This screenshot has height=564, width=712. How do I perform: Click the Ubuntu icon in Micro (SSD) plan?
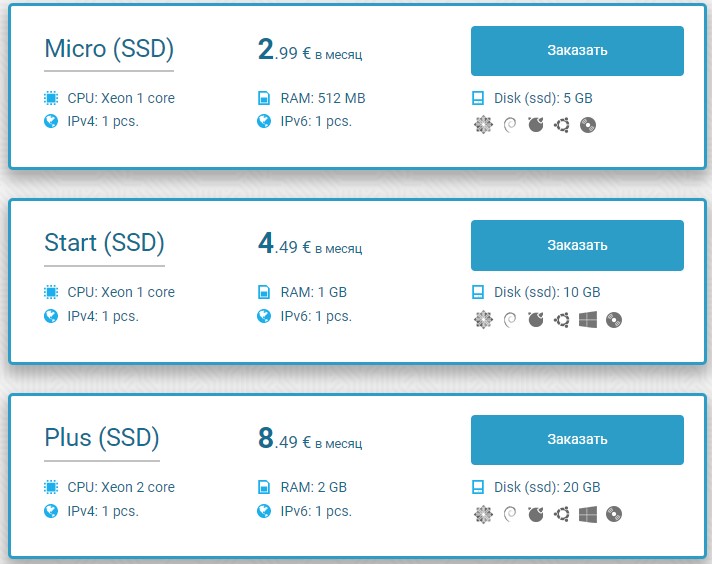[562, 124]
